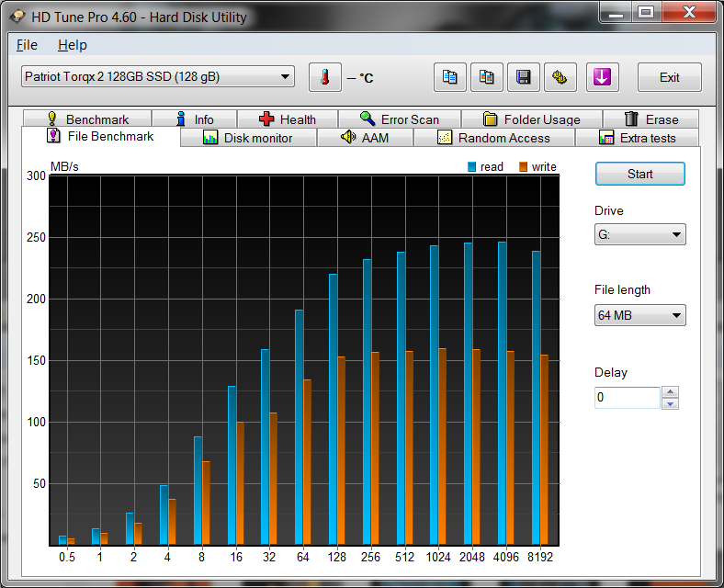Switch to the Disk monitor tab

coord(247,138)
